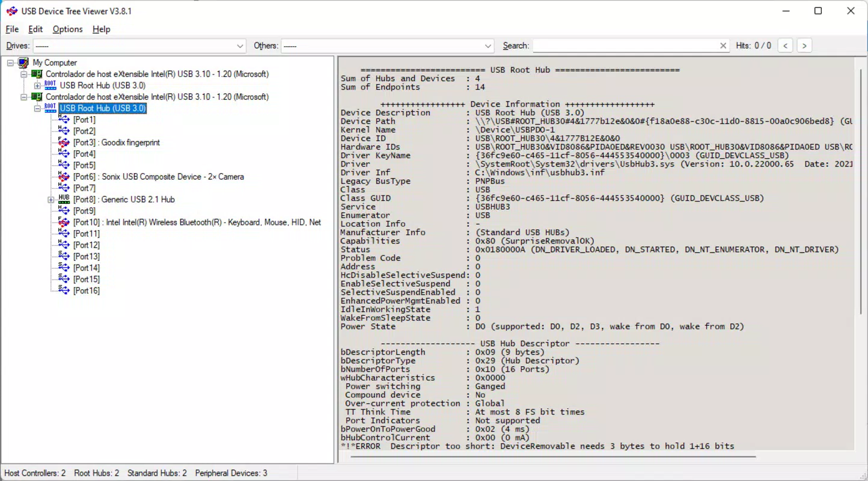This screenshot has width=868, height=481.
Task: Click the USB icon for Port4
Action: (x=64, y=154)
